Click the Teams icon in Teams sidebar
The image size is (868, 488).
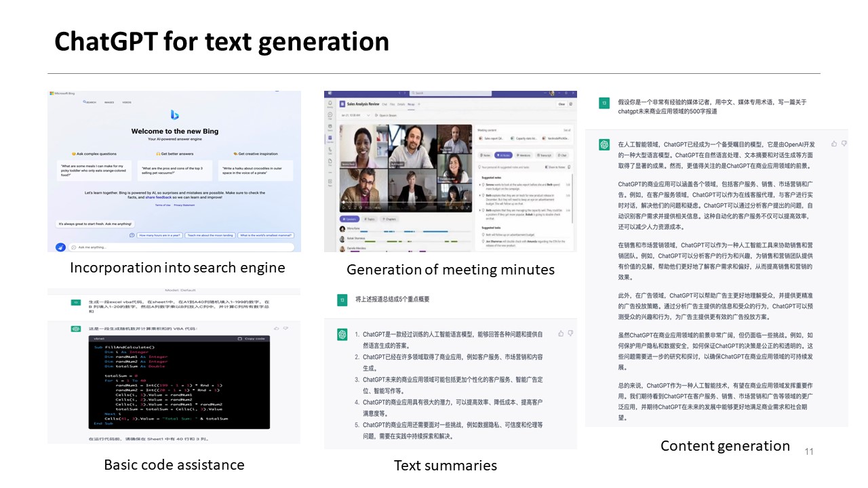click(330, 127)
